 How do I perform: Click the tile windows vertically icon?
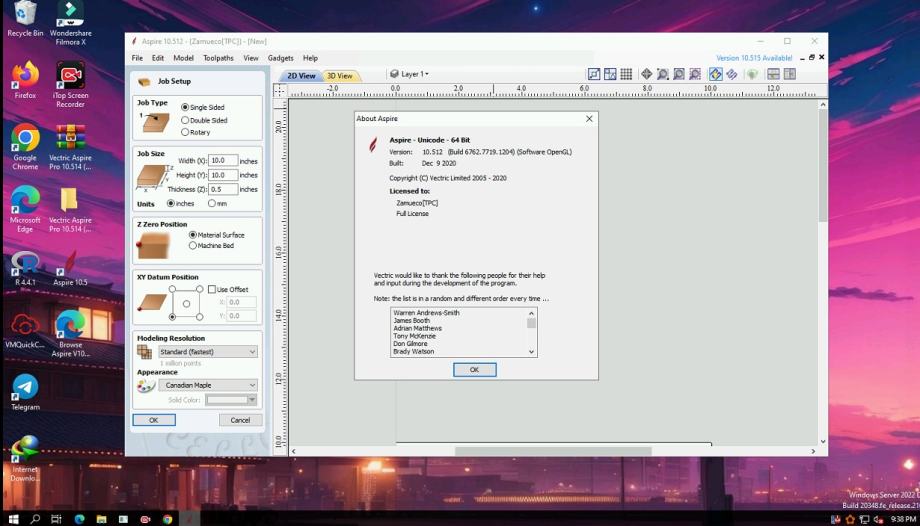coord(790,74)
